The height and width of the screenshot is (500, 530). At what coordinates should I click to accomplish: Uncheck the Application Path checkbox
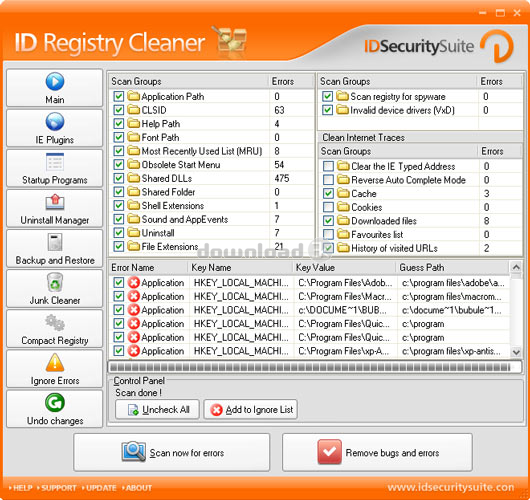(x=119, y=96)
